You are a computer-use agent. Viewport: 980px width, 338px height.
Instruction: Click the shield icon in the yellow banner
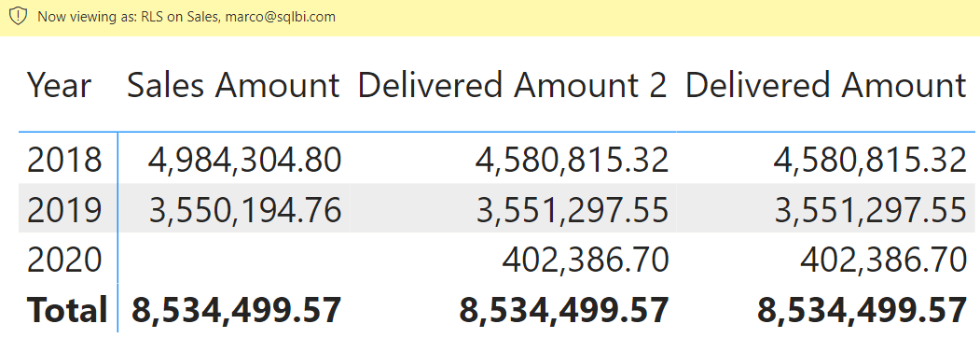20,16
